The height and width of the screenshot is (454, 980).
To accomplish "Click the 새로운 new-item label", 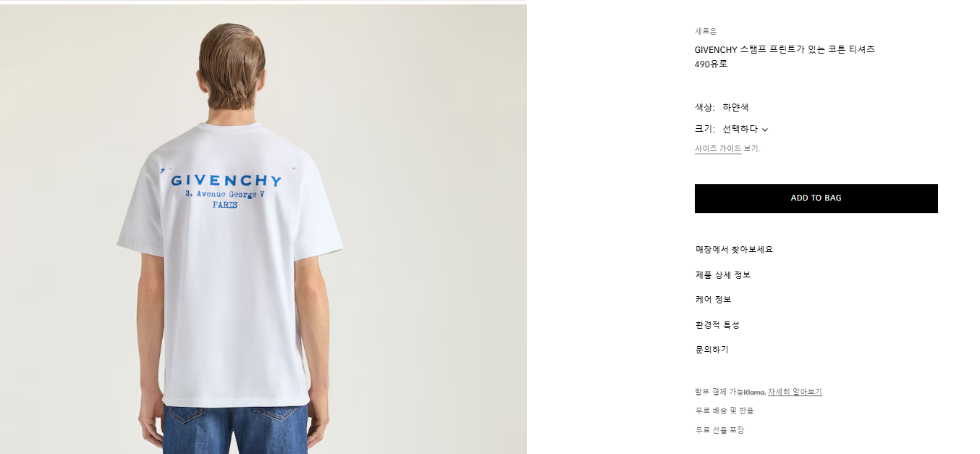I will 706,31.
